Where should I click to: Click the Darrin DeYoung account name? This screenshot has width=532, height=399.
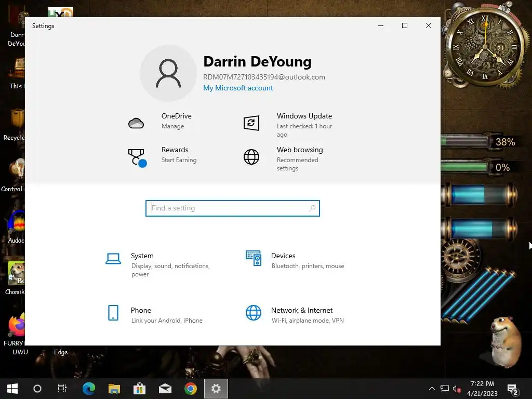pos(257,62)
